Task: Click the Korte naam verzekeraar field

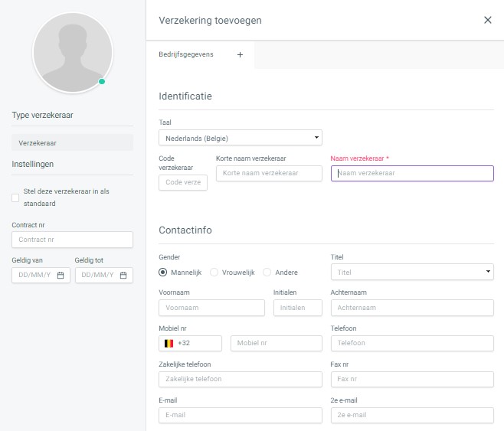Action: point(269,174)
